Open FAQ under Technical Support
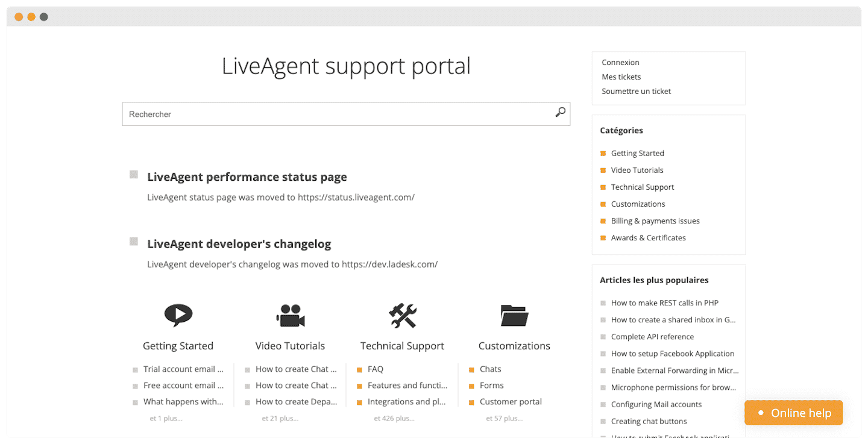The height and width of the screenshot is (444, 868). click(376, 369)
